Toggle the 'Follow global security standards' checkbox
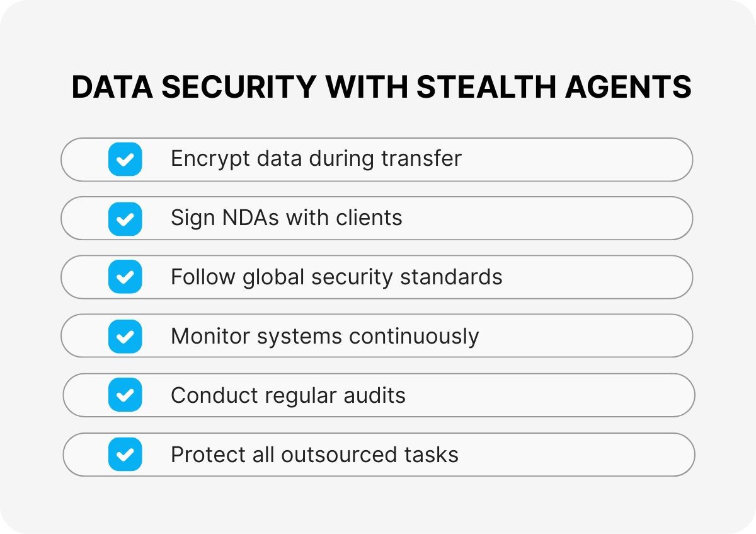The image size is (756, 534). (125, 277)
